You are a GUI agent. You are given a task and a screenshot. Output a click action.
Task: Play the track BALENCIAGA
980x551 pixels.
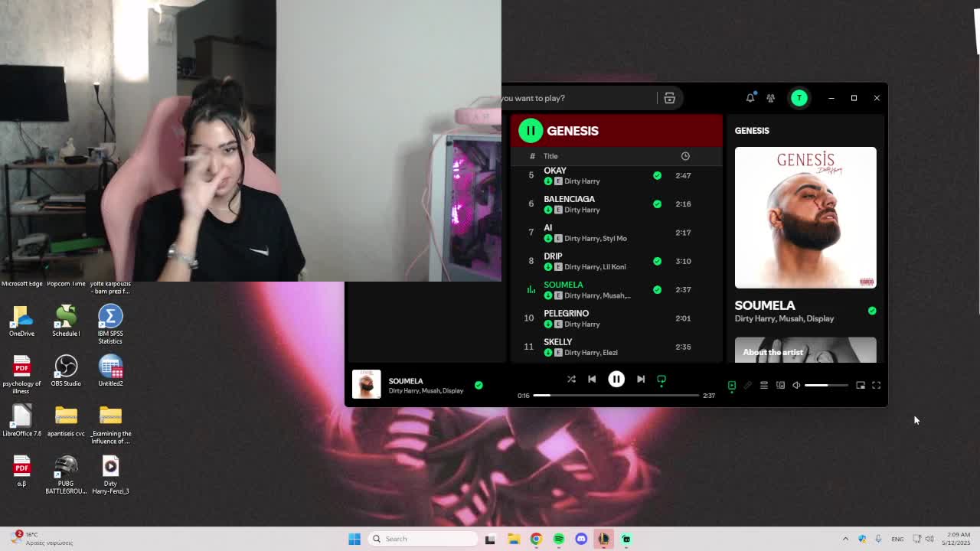[x=569, y=199]
